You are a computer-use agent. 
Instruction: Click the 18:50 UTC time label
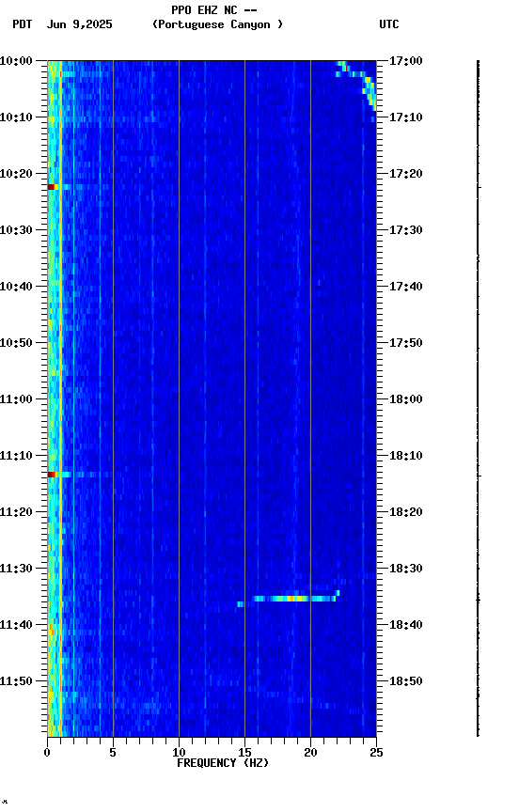pyautogui.click(x=406, y=681)
